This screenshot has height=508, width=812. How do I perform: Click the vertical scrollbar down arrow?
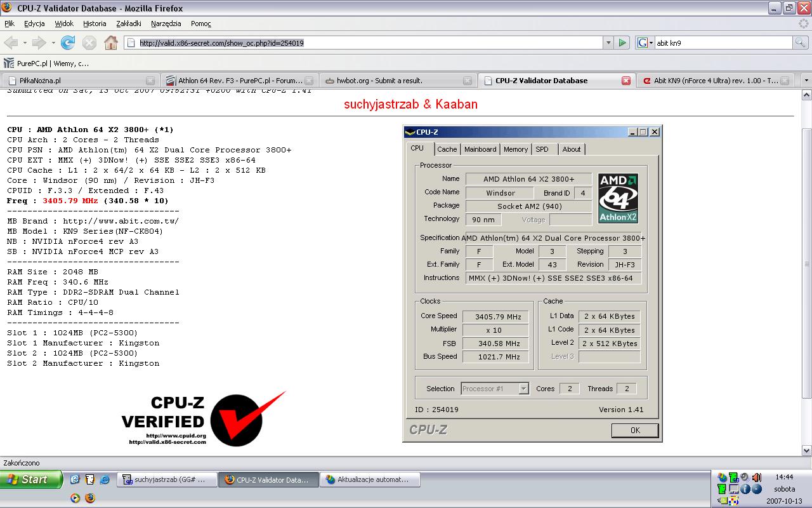tap(807, 450)
